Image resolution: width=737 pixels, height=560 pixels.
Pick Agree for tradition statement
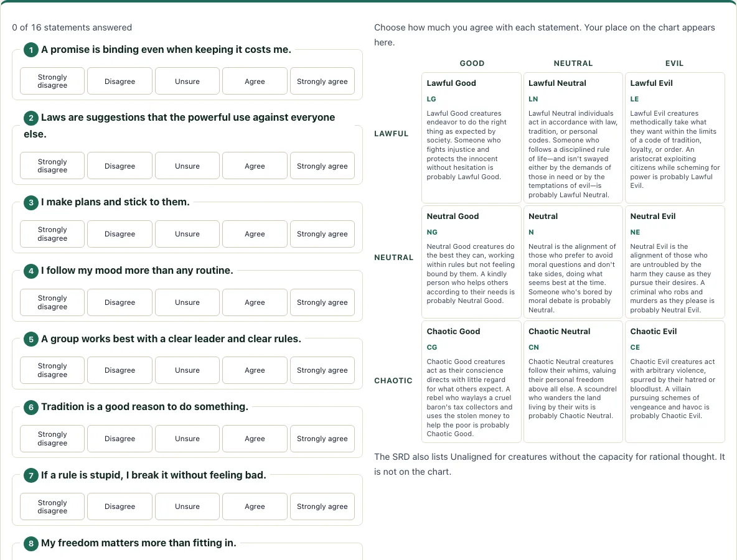(255, 438)
